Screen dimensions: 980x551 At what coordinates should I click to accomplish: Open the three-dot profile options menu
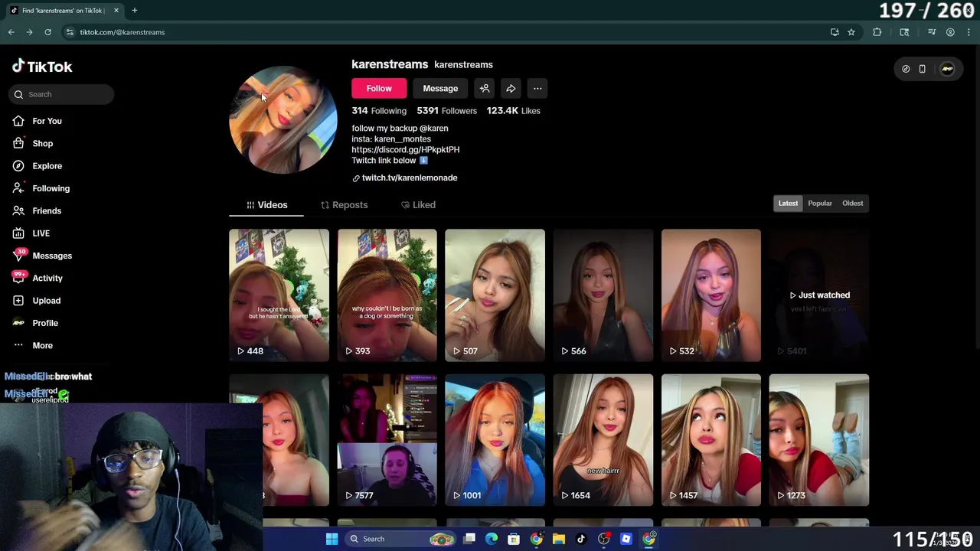tap(537, 88)
